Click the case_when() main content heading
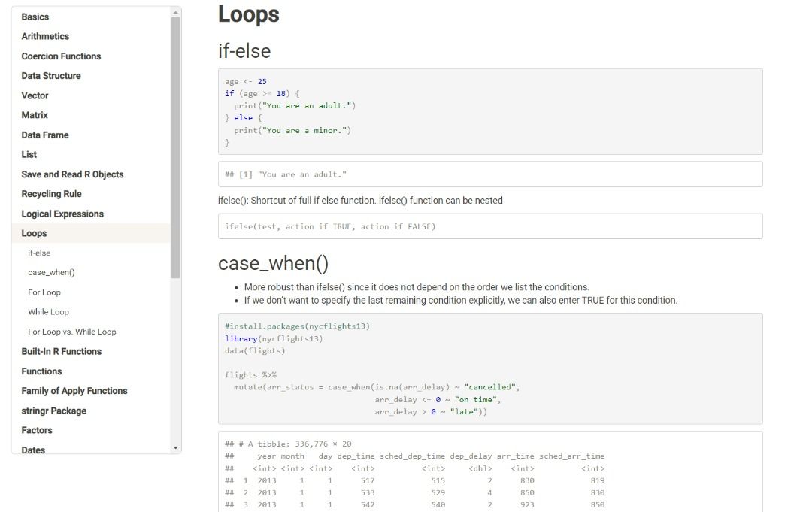This screenshot has width=812, height=512. point(273,263)
